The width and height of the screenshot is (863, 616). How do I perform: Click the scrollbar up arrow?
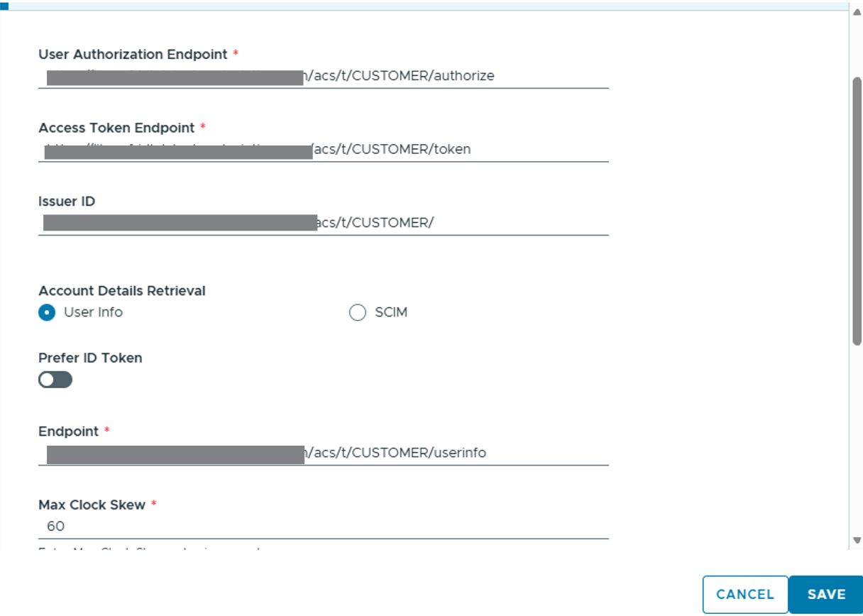tap(857, 13)
